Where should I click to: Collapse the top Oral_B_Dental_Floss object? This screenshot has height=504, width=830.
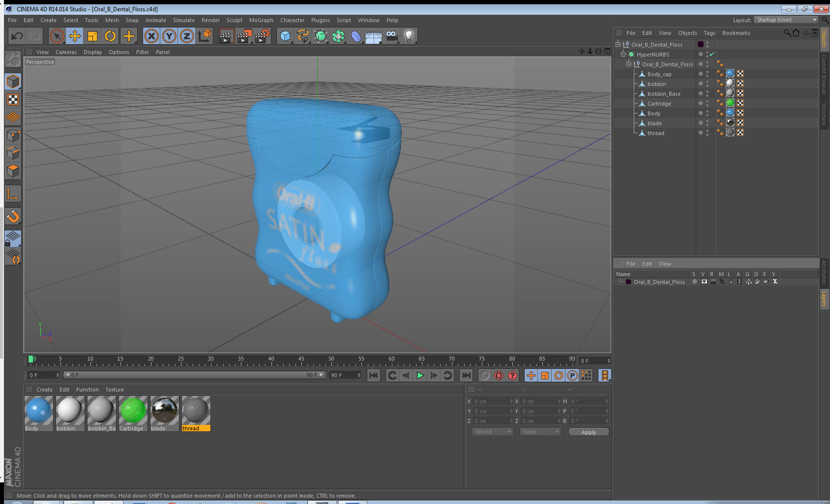[x=618, y=44]
